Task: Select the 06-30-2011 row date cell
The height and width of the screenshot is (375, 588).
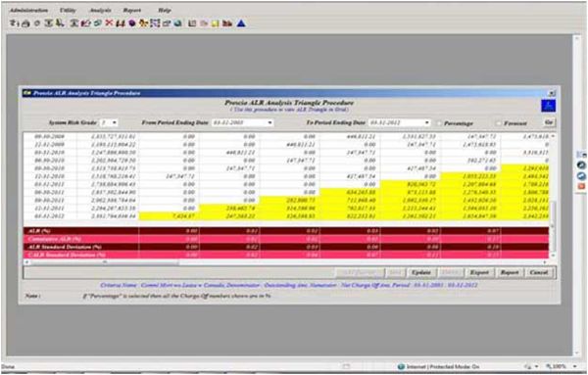Action: pyautogui.click(x=50, y=192)
